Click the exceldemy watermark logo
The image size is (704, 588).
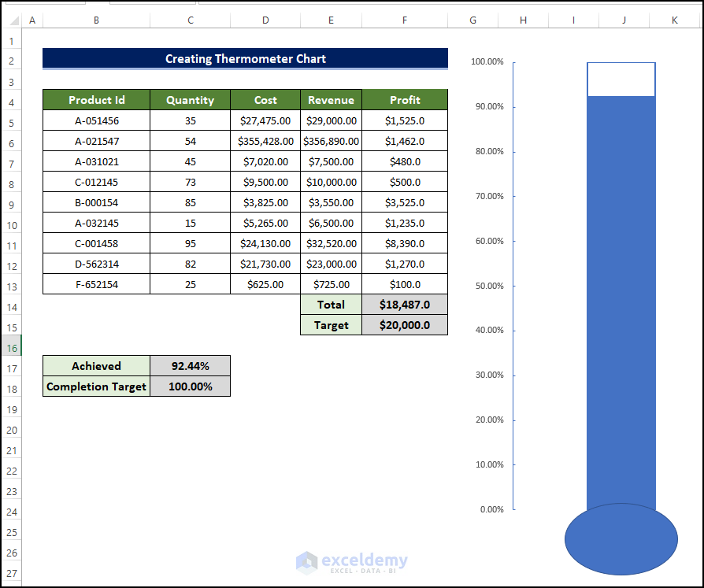351,563
